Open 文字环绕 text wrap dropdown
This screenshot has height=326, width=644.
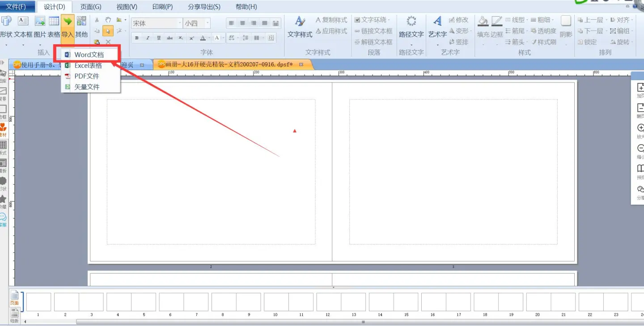372,20
